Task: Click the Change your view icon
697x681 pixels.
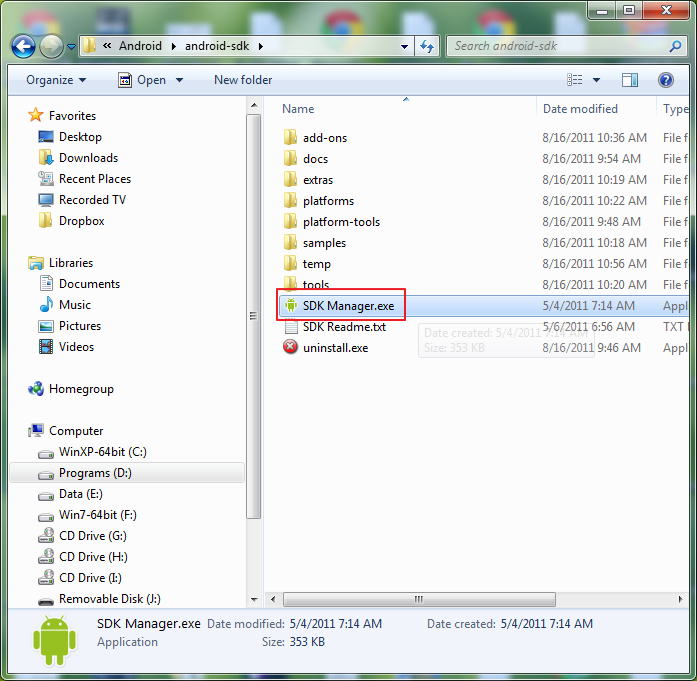Action: pos(574,80)
